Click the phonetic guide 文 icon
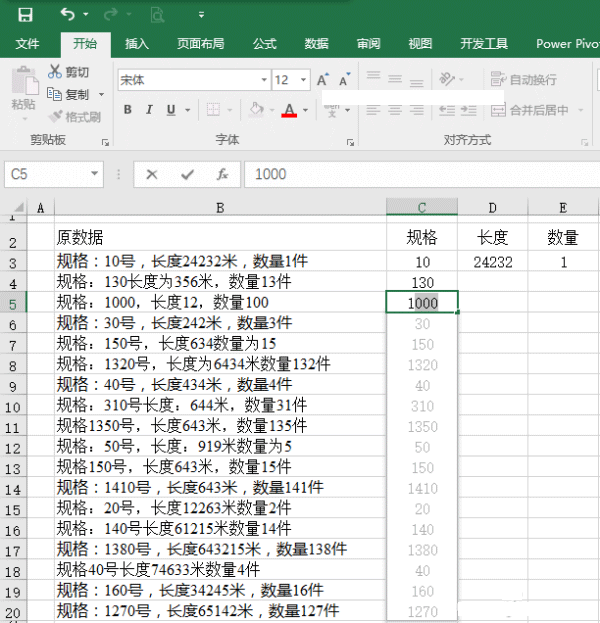The image size is (600, 623). pos(332,110)
